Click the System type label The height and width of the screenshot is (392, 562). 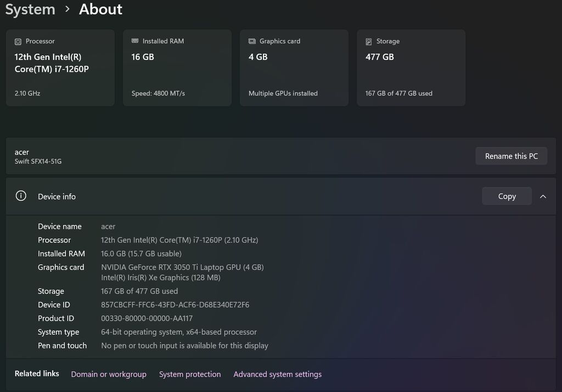coord(58,332)
